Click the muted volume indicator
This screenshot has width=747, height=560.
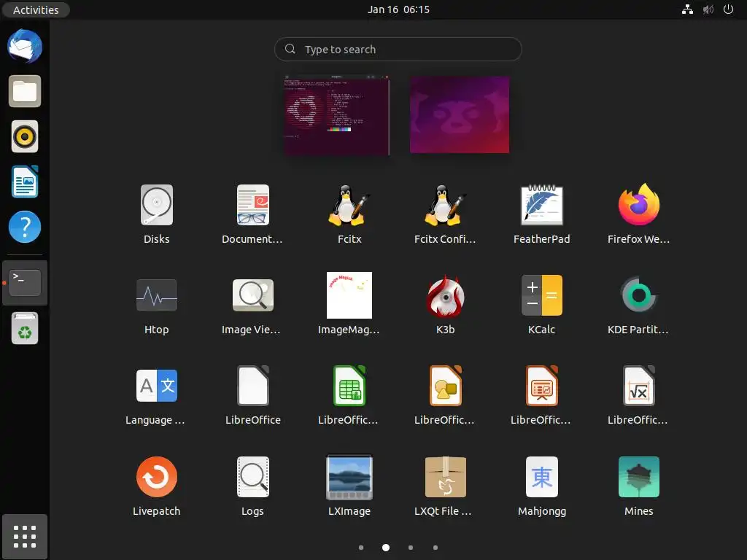(x=708, y=9)
